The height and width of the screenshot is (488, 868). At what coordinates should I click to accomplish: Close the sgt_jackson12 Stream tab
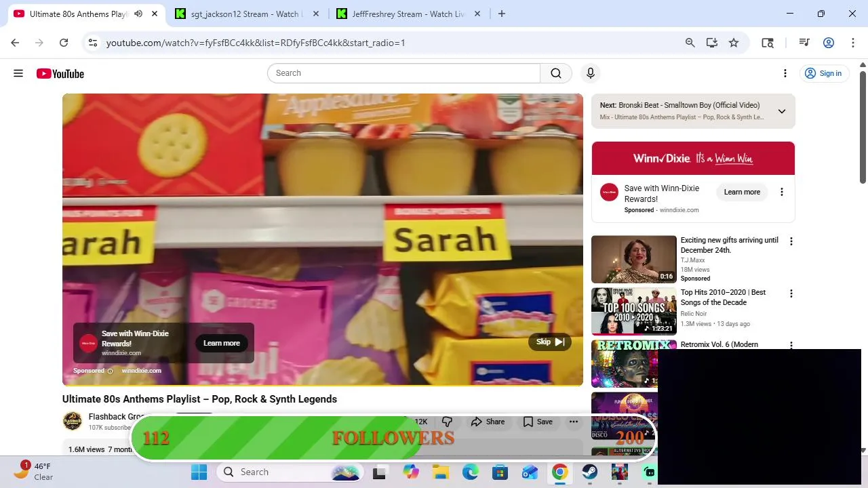pos(316,14)
